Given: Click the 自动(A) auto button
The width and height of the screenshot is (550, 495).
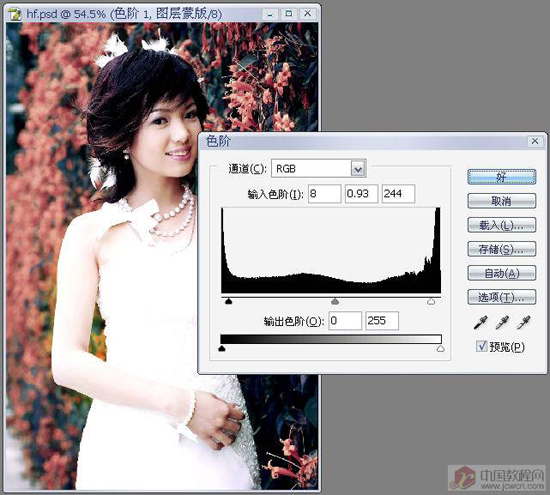Looking at the screenshot, I should [502, 273].
